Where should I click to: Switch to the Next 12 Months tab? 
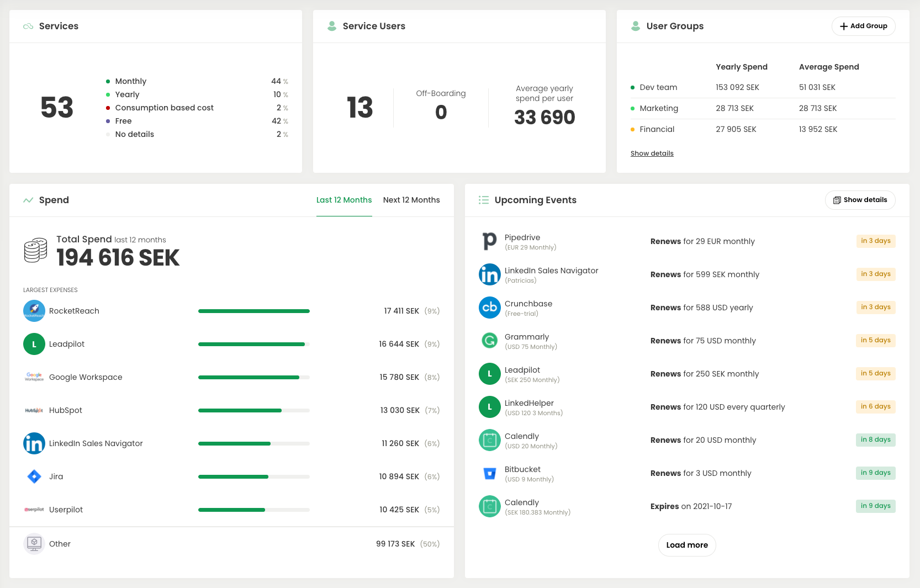coord(411,200)
